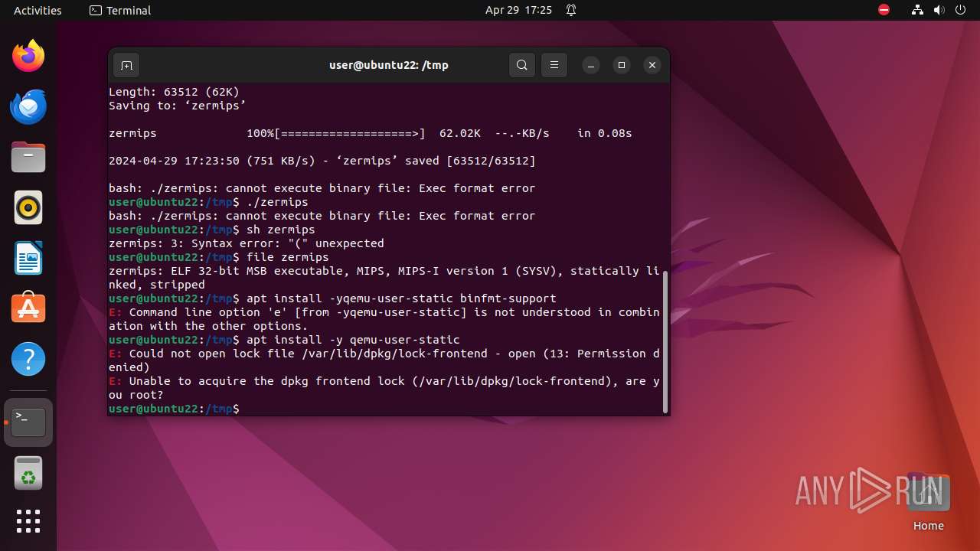Maximize the terminal window
Image resolution: width=980 pixels, height=551 pixels.
tap(622, 65)
